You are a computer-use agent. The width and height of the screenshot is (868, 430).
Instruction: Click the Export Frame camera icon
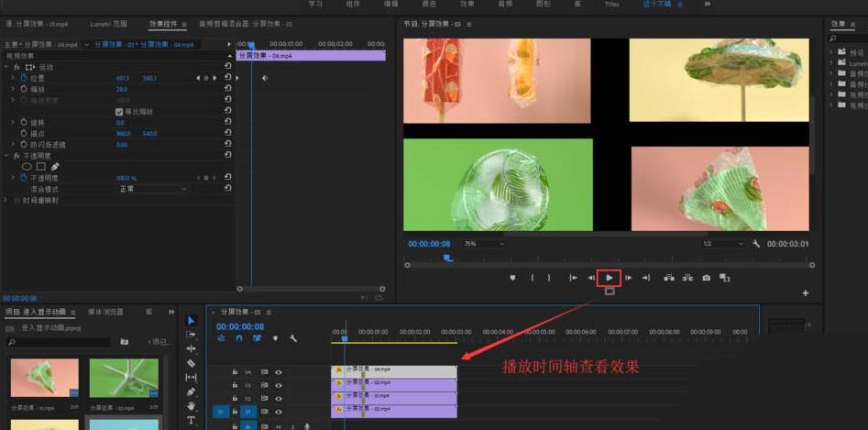click(706, 278)
